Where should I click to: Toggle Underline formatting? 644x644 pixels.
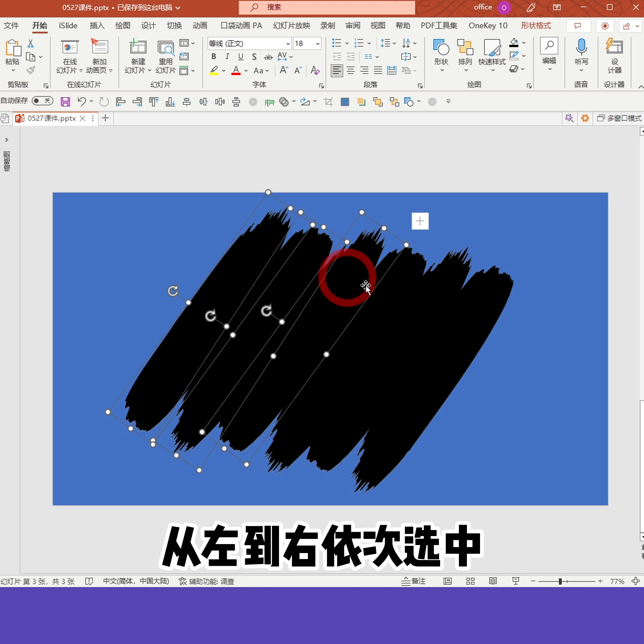241,57
